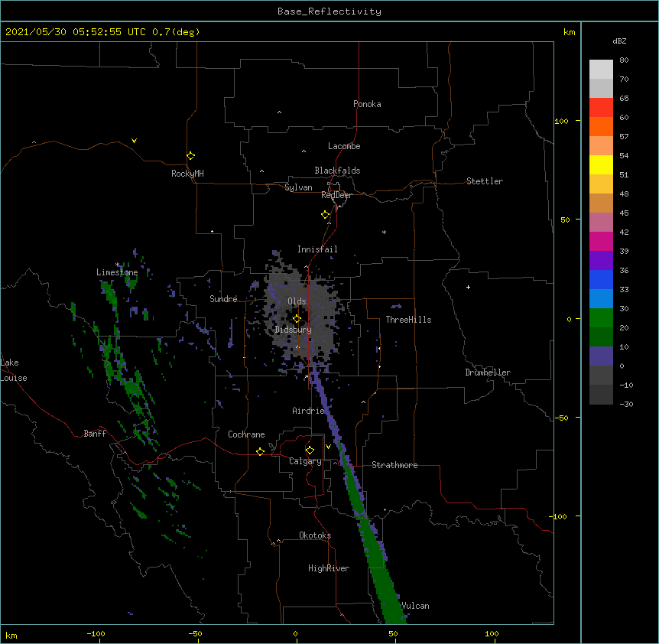Select the Strathmore label
Image resolution: width=659 pixels, height=644 pixels.
click(394, 465)
